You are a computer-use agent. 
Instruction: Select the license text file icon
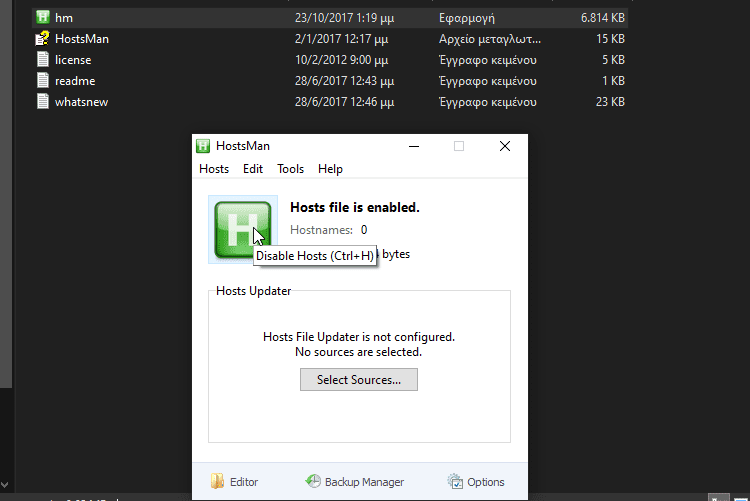(x=43, y=59)
